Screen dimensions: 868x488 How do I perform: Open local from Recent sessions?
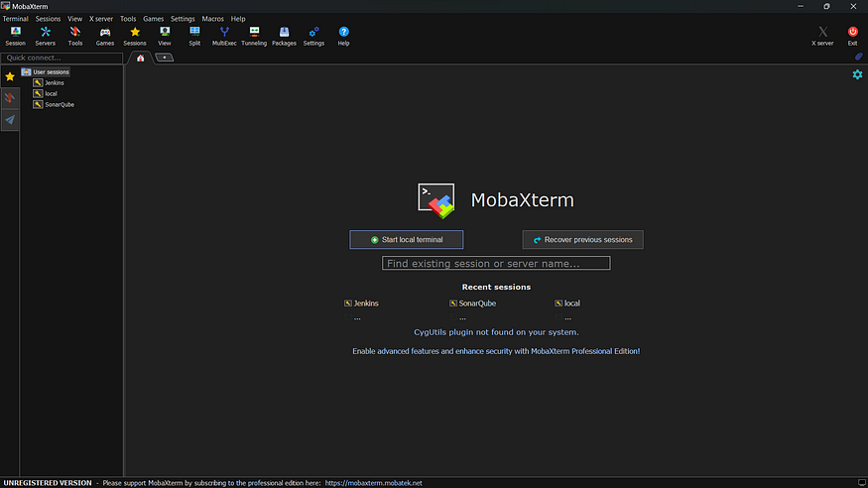pyautogui.click(x=567, y=304)
